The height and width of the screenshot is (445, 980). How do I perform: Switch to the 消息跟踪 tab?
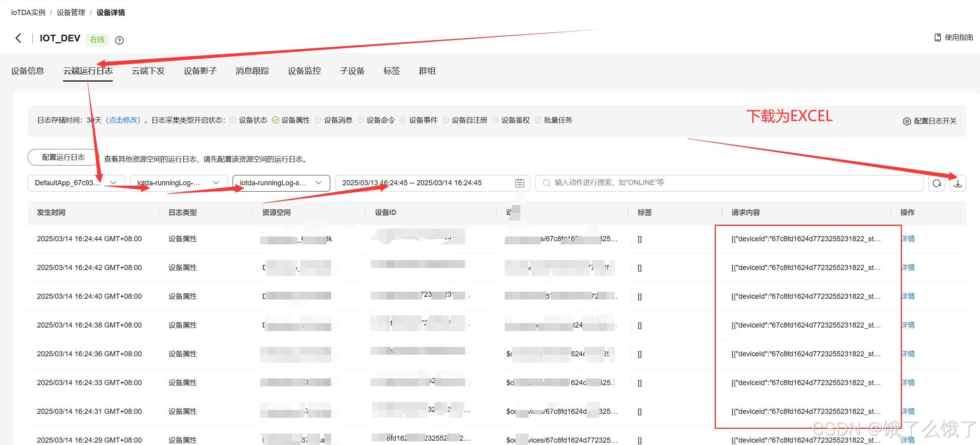pyautogui.click(x=252, y=71)
